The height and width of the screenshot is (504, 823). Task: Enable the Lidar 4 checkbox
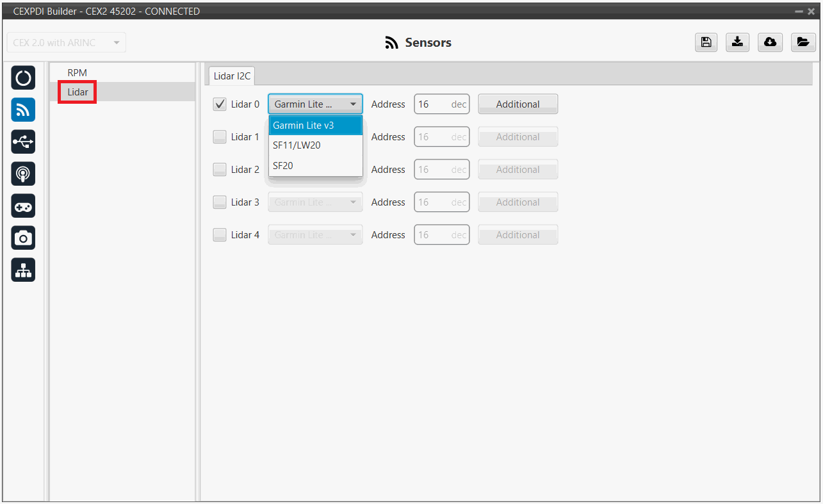(220, 235)
